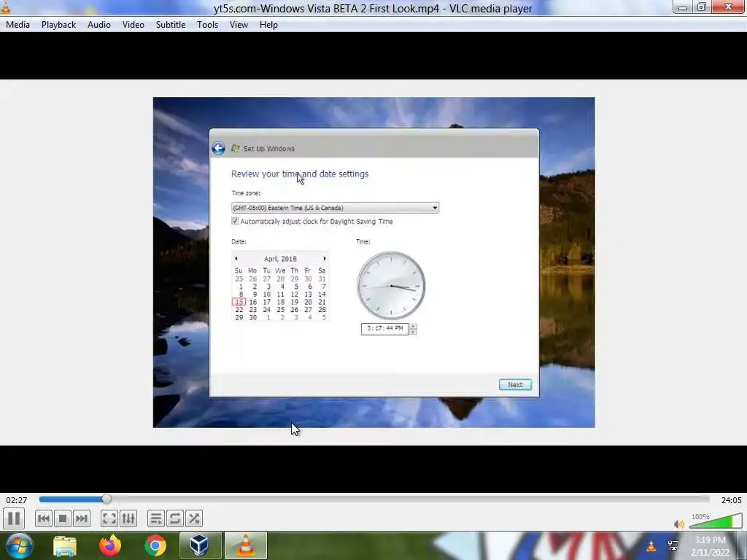Open the Subtitle menu
The width and height of the screenshot is (747, 560).
click(x=171, y=25)
